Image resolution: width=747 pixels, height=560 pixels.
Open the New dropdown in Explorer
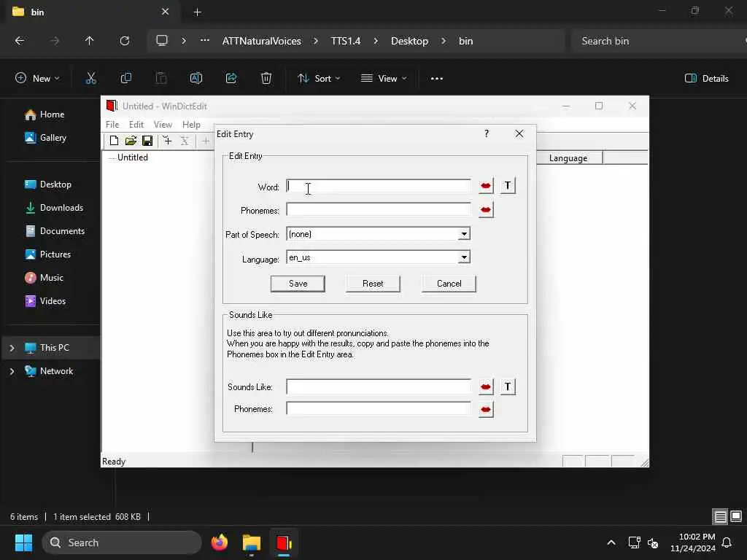click(x=37, y=78)
